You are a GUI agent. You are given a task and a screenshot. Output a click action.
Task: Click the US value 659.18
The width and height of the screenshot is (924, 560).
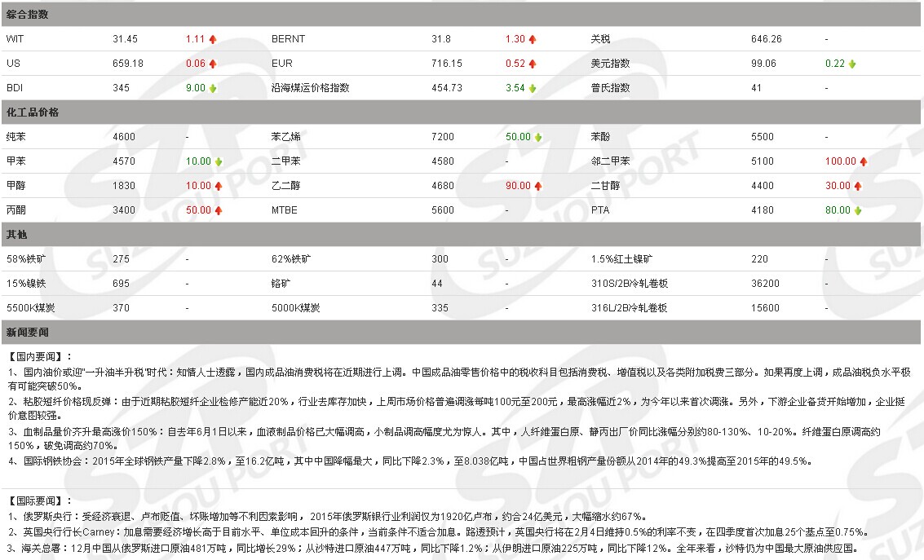click(128, 63)
